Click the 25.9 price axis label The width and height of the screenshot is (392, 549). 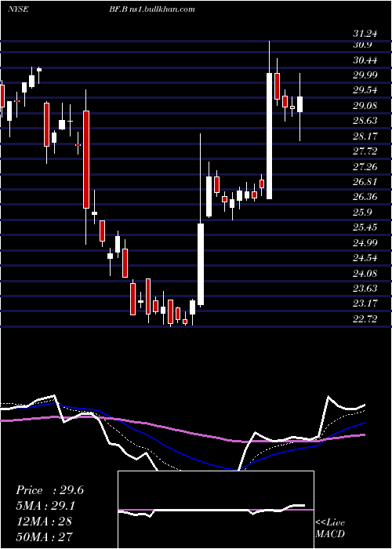pyautogui.click(x=362, y=213)
